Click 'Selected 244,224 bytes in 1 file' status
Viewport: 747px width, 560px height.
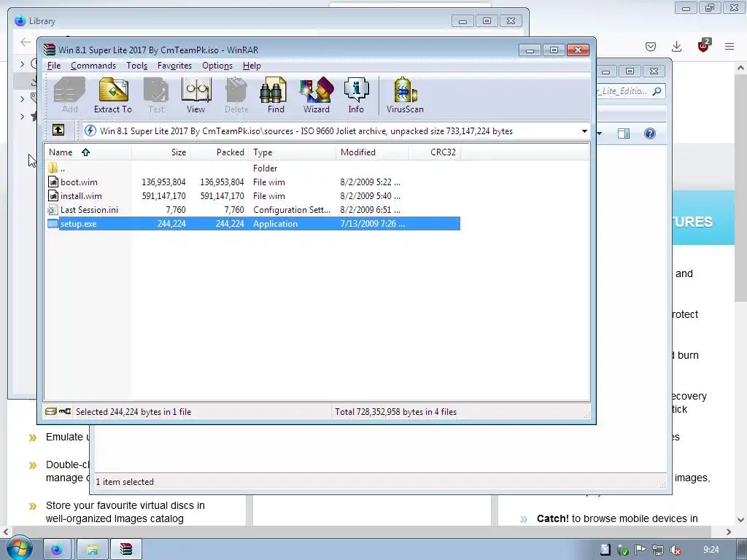click(133, 412)
